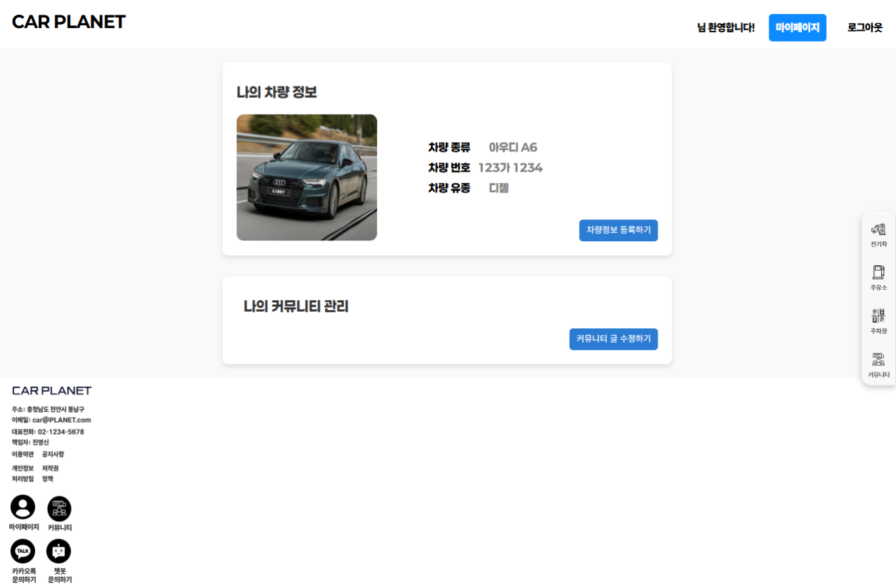Click the footer email car@PLANET.com
The height and width of the screenshot is (588, 896).
pyautogui.click(x=51, y=420)
